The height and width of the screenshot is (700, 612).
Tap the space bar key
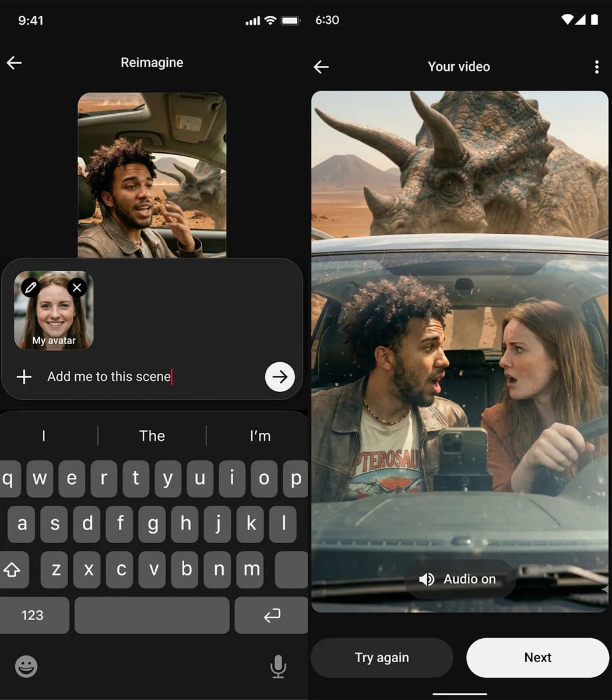pyautogui.click(x=152, y=615)
